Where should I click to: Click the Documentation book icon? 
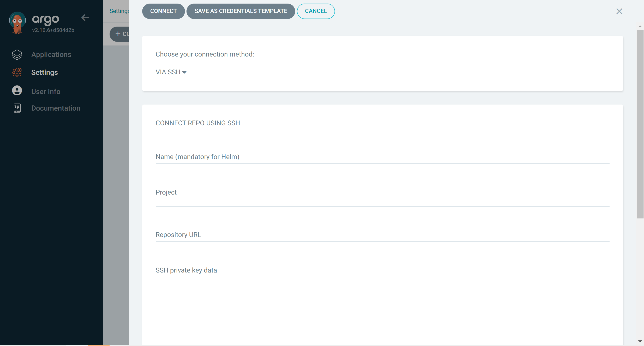point(17,108)
